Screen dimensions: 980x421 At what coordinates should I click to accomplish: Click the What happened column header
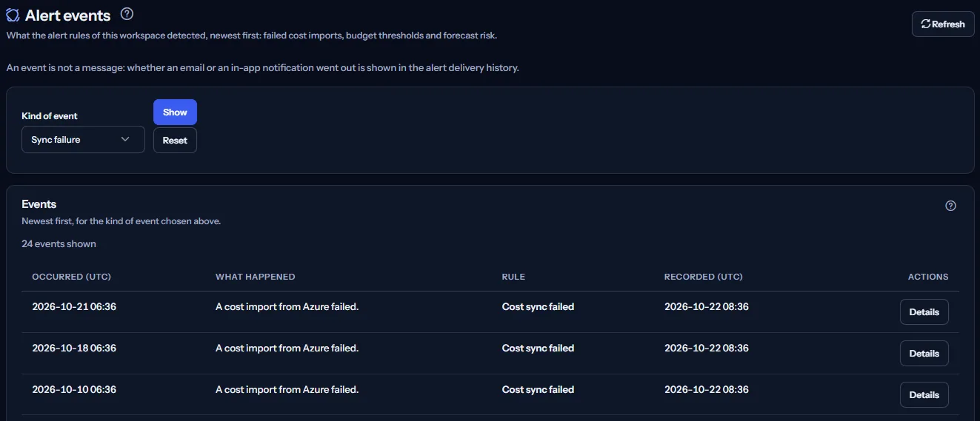(256, 277)
